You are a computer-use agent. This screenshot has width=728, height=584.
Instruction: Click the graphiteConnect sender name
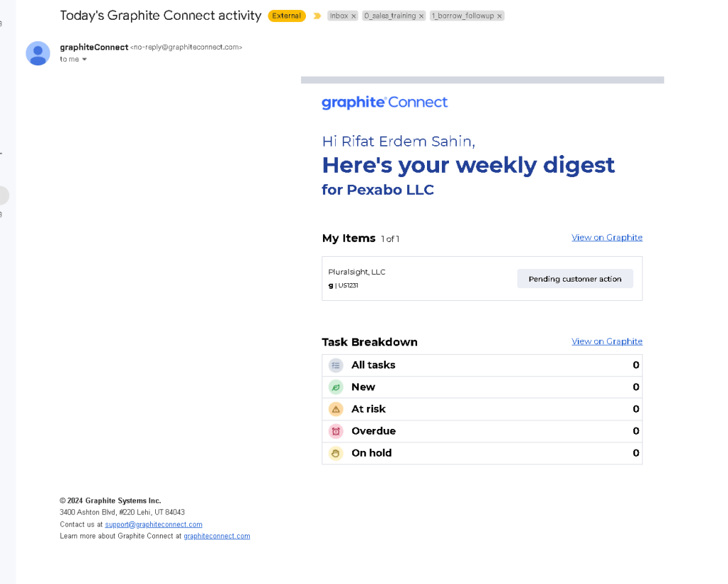pos(94,47)
